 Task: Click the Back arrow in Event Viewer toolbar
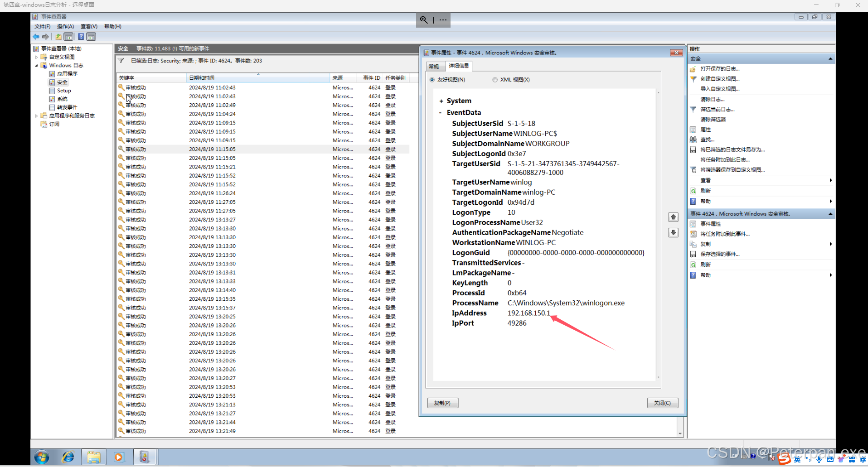click(x=36, y=37)
